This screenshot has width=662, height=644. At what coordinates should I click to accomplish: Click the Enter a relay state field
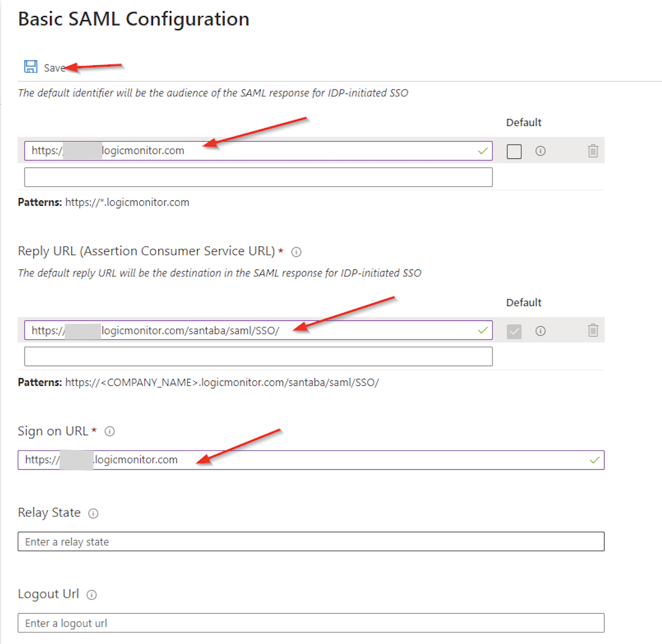coord(311,541)
